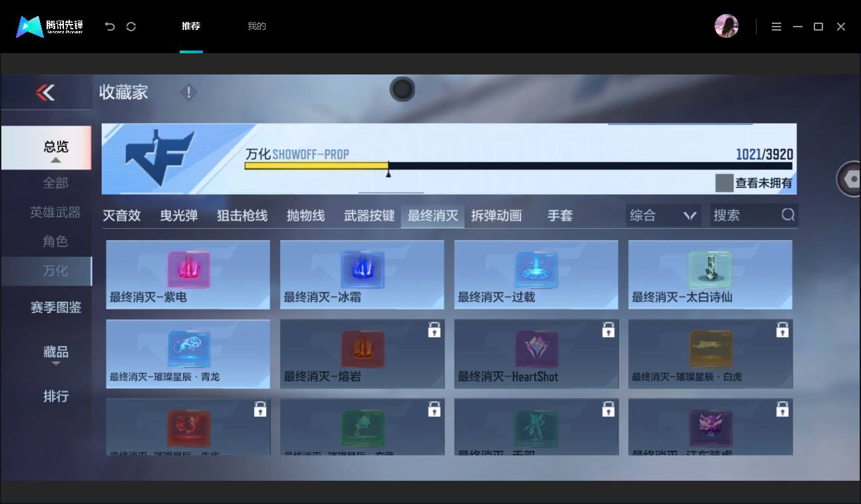This screenshot has width=861, height=504.
Task: Select 英雄武器 in the sidebar
Action: pyautogui.click(x=56, y=212)
